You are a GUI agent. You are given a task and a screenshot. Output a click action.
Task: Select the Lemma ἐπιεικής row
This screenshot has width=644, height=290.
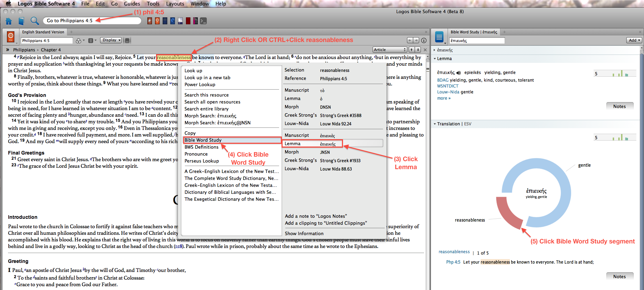click(x=333, y=143)
